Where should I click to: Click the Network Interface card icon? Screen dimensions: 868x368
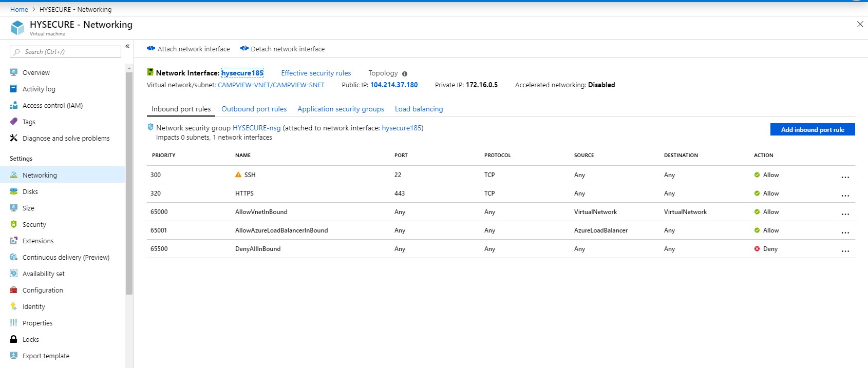coord(150,72)
